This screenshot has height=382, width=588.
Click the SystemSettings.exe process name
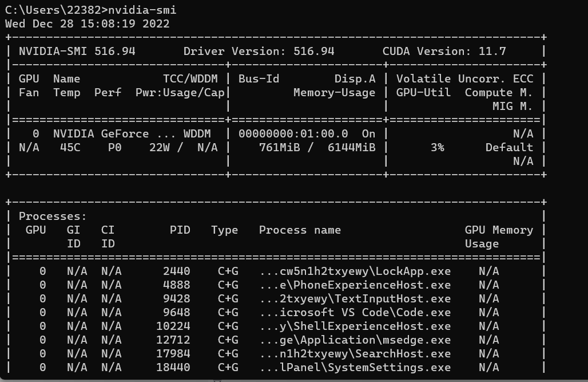(x=355, y=368)
